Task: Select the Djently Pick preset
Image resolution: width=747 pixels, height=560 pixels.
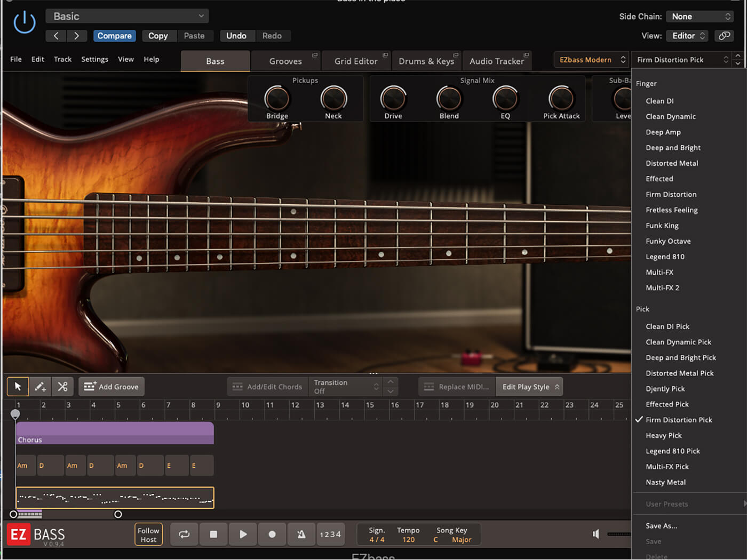Action: pos(665,388)
